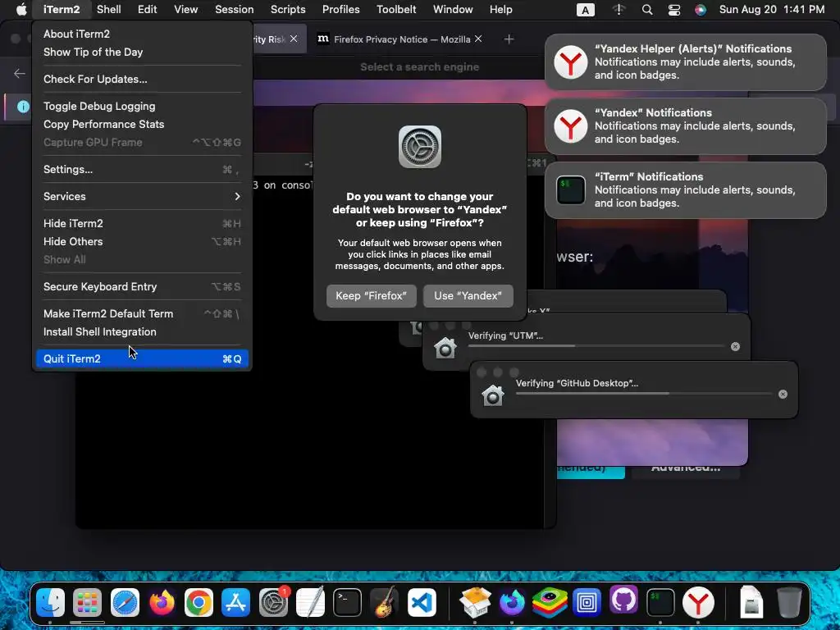
Task: Click Keep "Firefox" button
Action: [x=372, y=295]
